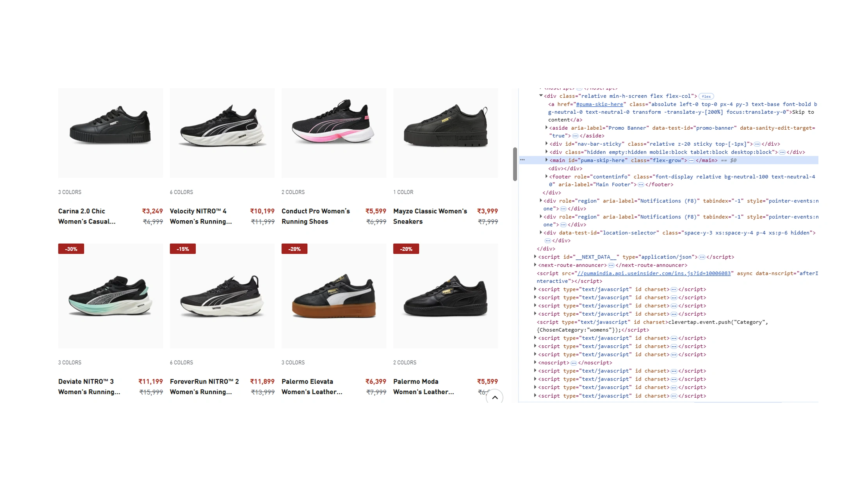Viewport: 868px width, 491px height.
Task: Expand the location-selector div node
Action: point(541,232)
